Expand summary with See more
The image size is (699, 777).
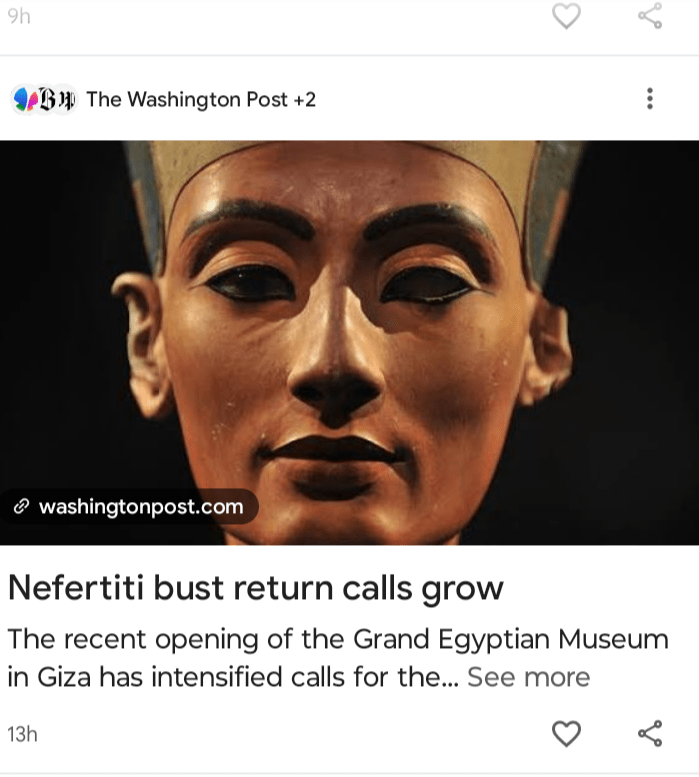click(x=529, y=677)
